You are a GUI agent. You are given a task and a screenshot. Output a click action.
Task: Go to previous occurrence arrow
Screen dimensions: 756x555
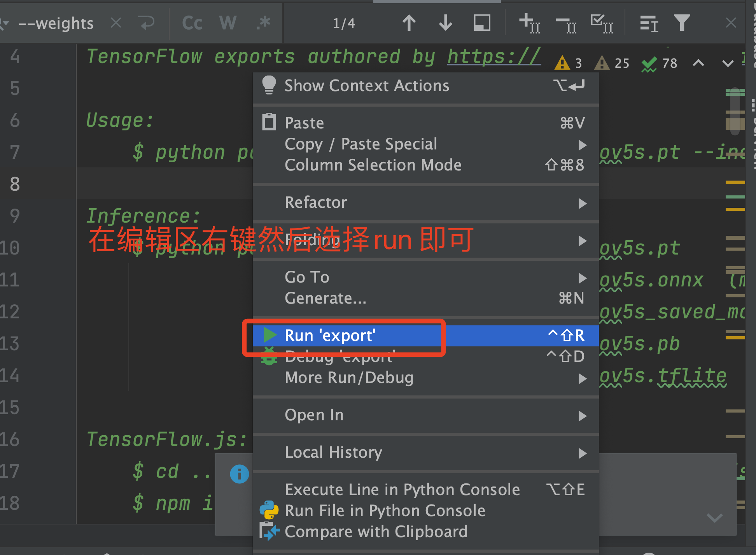pos(409,23)
